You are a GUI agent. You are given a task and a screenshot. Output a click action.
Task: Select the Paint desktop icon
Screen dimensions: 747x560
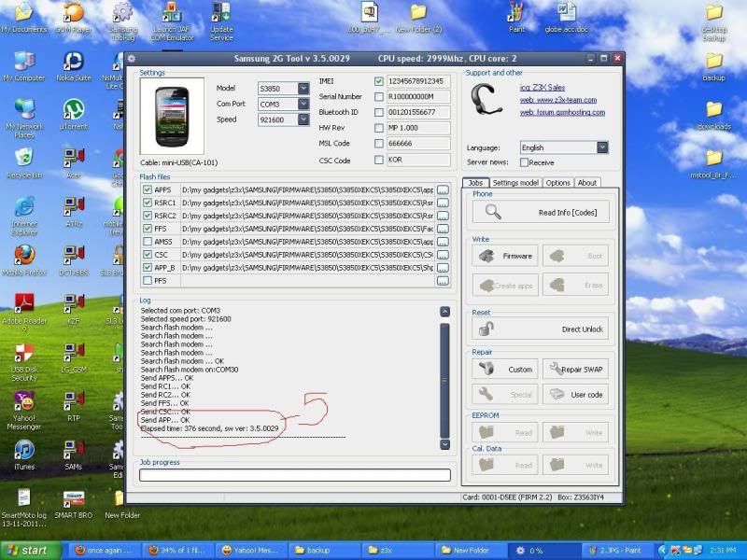pos(517,18)
